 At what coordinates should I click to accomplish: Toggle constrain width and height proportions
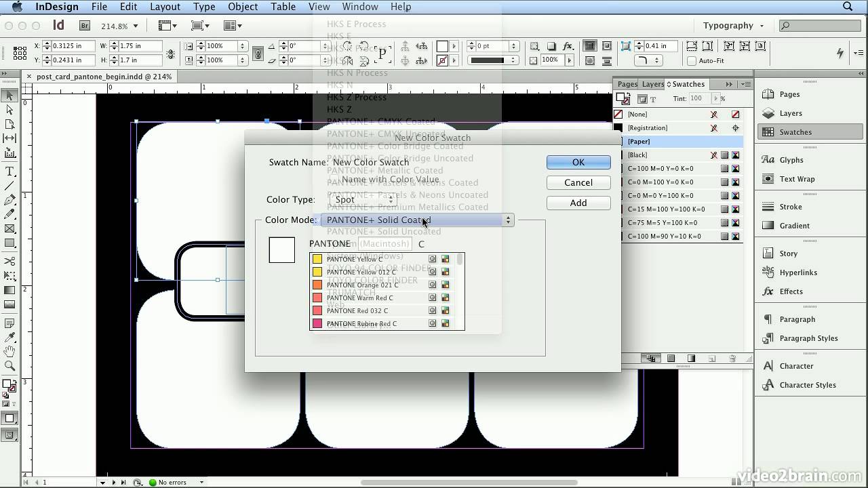point(170,53)
